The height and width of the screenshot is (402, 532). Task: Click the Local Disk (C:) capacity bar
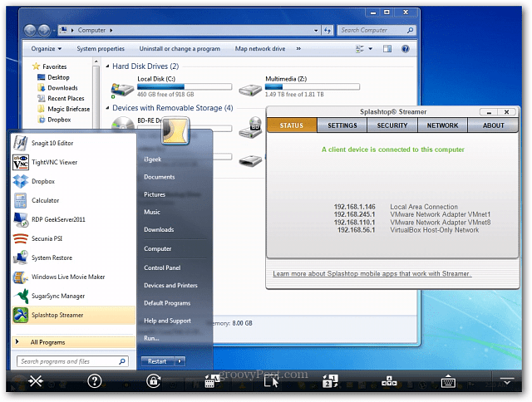[185, 86]
